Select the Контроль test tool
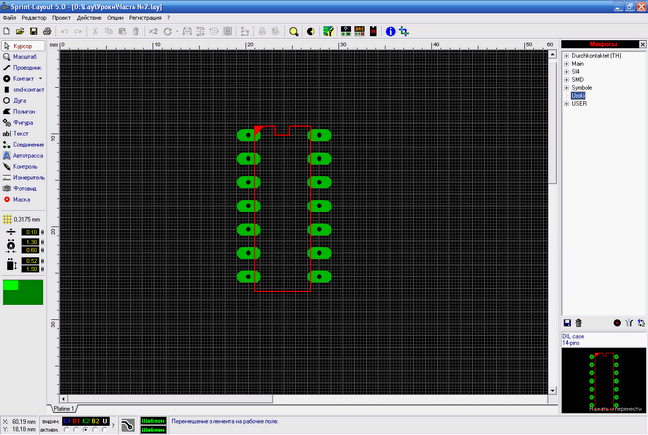648x435 pixels. tap(23, 167)
